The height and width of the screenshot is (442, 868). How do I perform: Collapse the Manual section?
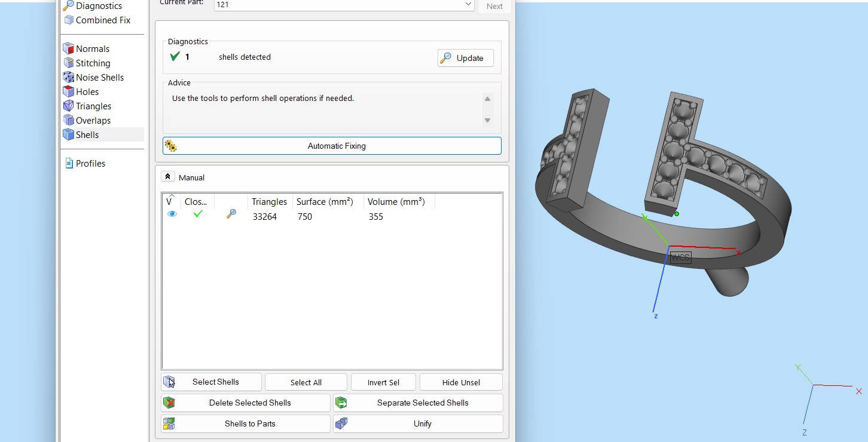168,177
